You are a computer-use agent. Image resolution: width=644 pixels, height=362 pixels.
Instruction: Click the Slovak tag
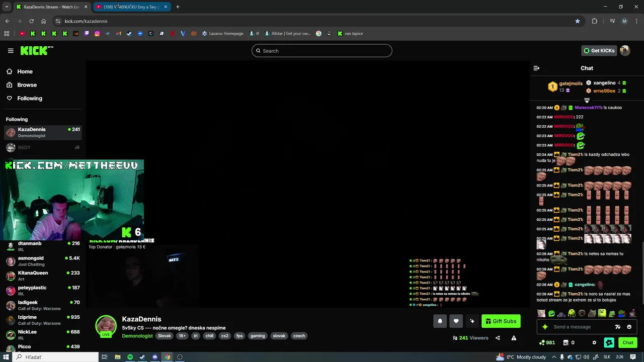(x=165, y=336)
